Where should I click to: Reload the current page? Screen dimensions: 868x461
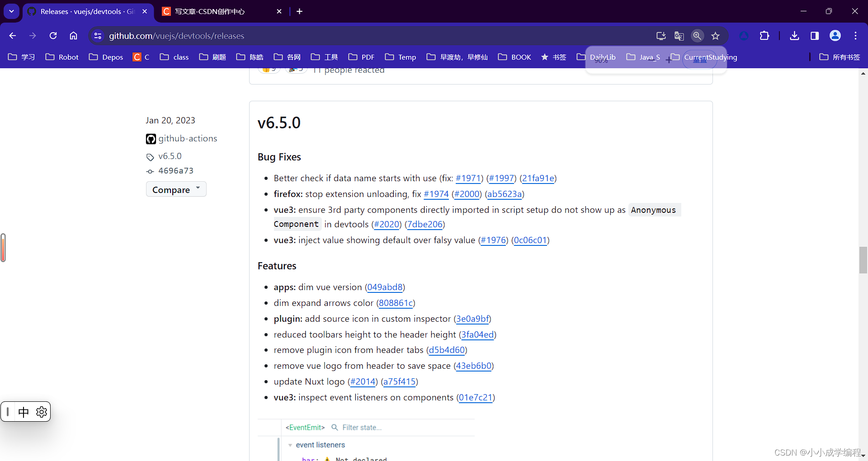[53, 35]
